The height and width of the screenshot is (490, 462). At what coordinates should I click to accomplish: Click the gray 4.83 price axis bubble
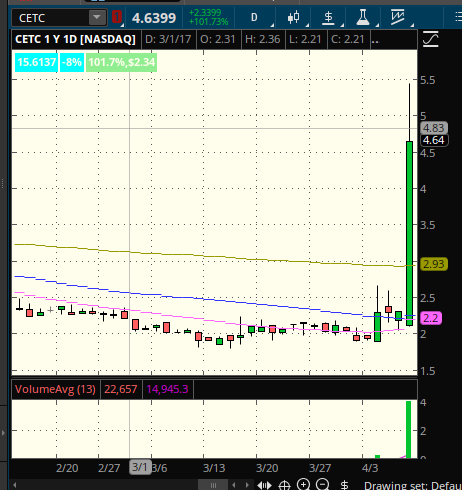[x=433, y=128]
